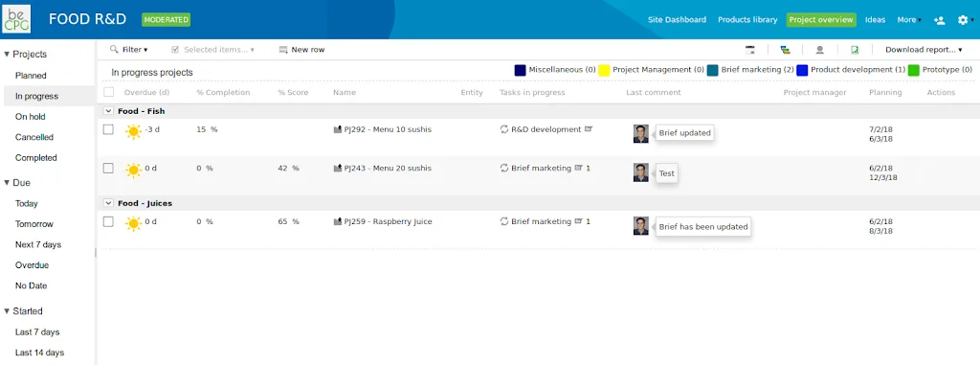The image size is (980, 365).
Task: Switch to the table list view icon
Action: pos(750,50)
